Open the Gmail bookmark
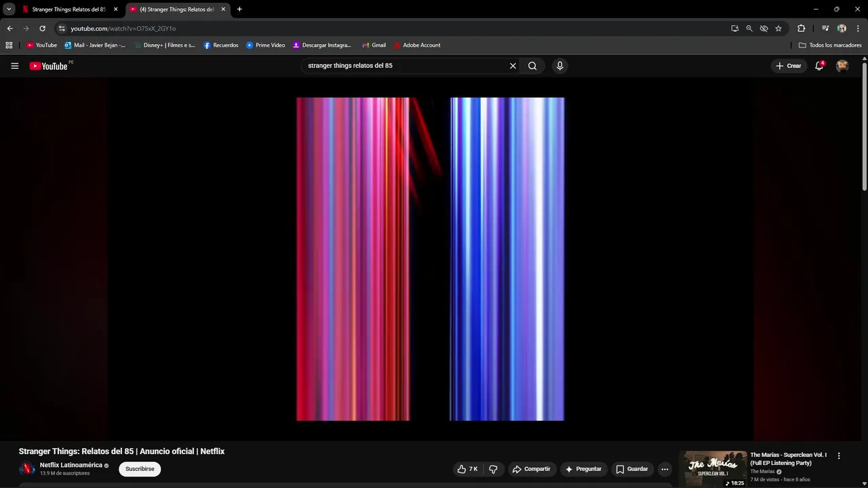This screenshot has width=868, height=488. coord(374,45)
